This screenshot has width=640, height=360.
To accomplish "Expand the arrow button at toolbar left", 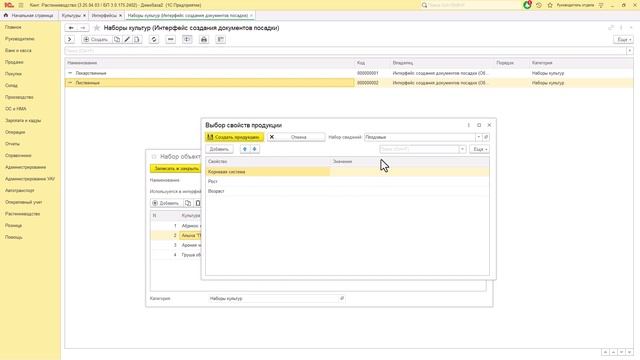I will coord(70,40).
